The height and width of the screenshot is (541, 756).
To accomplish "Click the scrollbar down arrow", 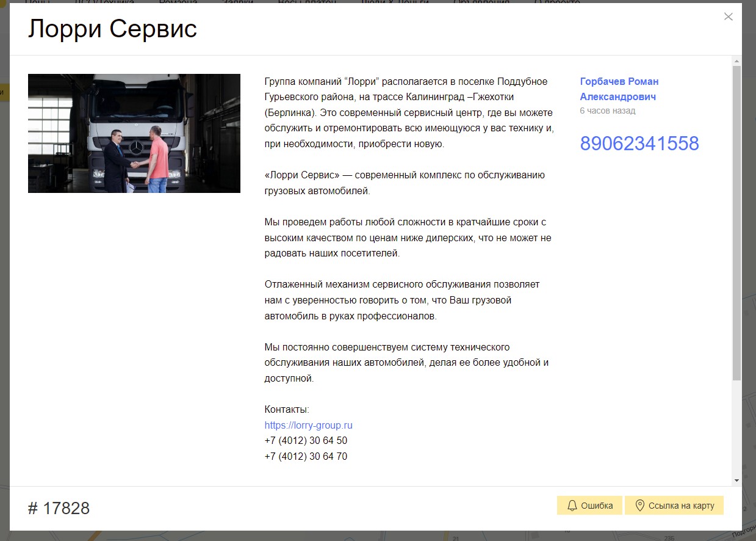I will (736, 481).
